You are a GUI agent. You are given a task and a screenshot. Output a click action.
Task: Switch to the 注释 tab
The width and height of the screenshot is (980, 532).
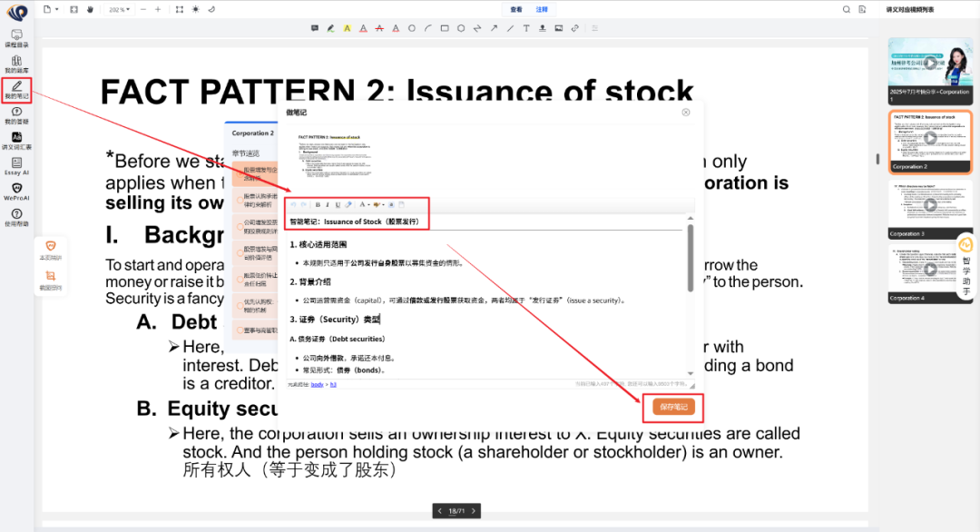click(x=542, y=9)
